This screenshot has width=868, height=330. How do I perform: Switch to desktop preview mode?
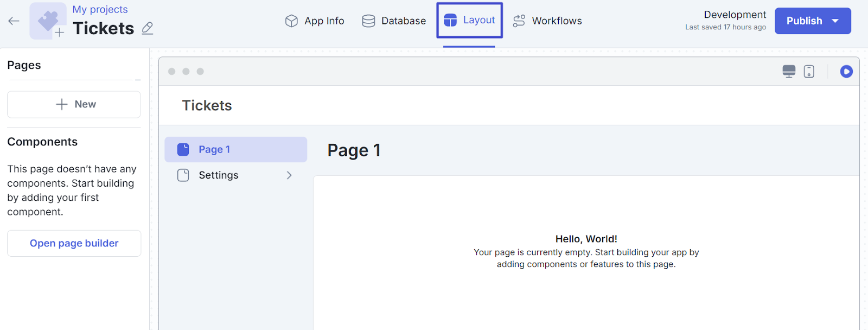tap(789, 72)
